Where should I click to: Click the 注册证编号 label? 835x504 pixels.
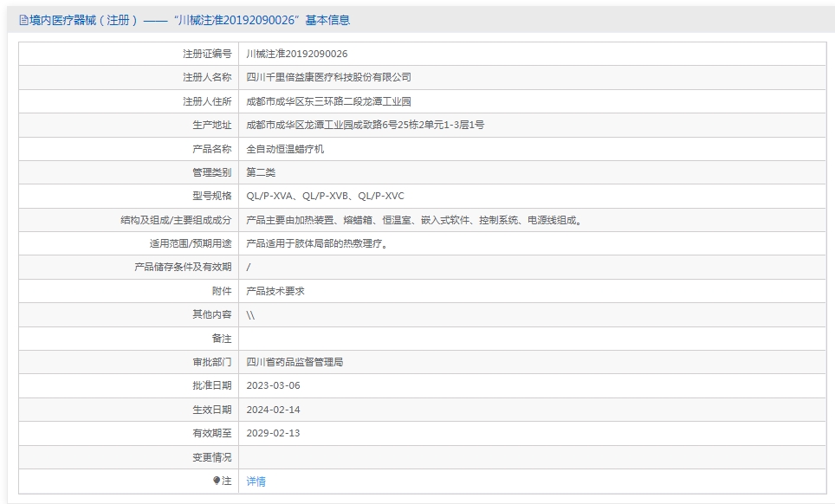(207, 54)
